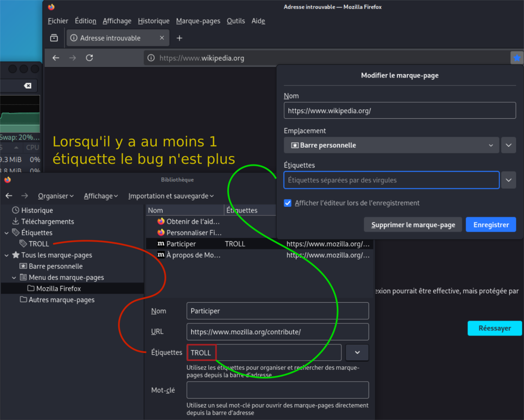This screenshot has width=524, height=420.
Task: Click Supprimer le marque-page button
Action: click(413, 225)
